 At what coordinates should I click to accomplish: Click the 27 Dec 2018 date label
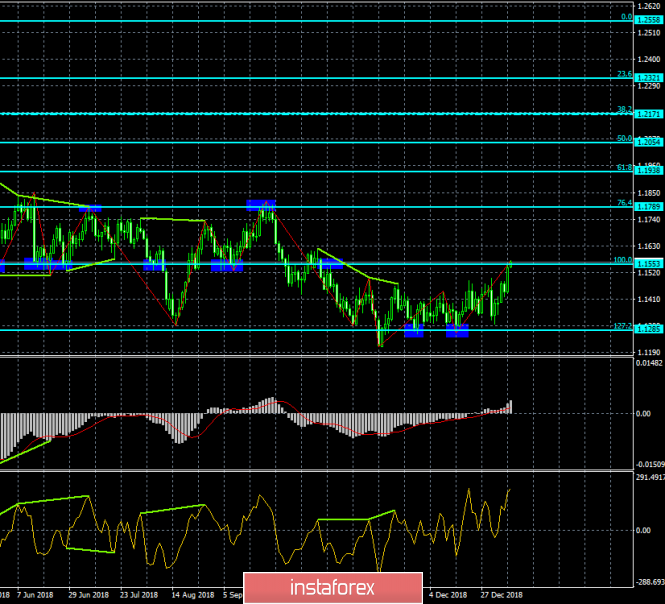click(503, 593)
